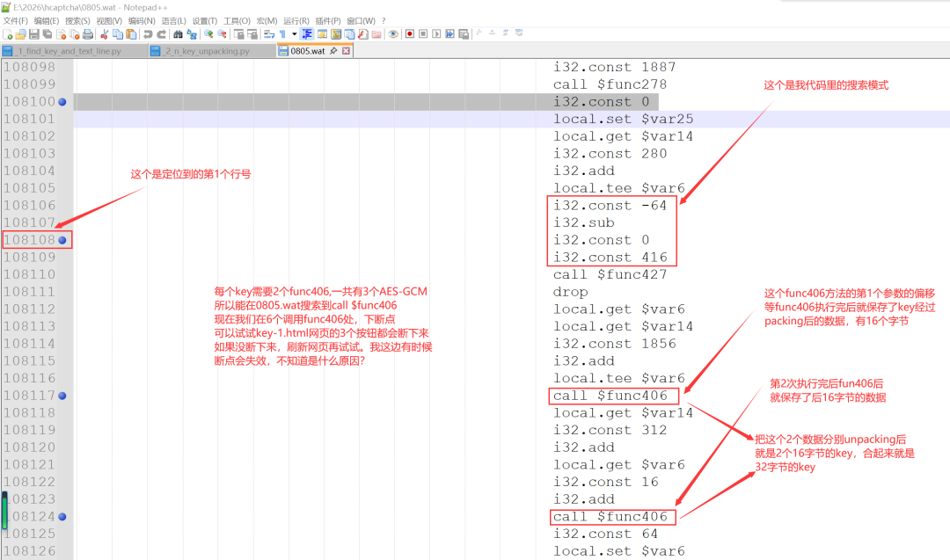
Task: Open the 窗口(W) menu
Action: click(361, 20)
